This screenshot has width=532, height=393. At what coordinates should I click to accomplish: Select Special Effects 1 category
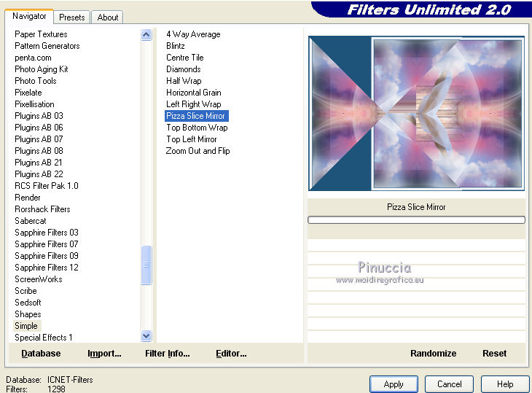(44, 338)
